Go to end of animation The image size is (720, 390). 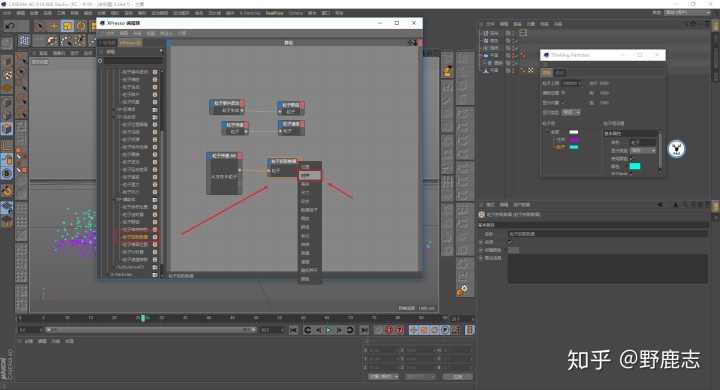click(x=364, y=330)
